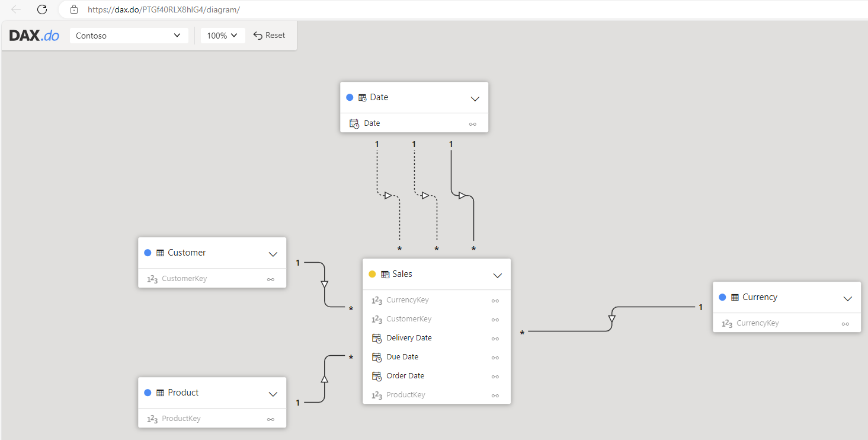Click the blue dot on Date table
This screenshot has height=440, width=868.
coord(350,97)
